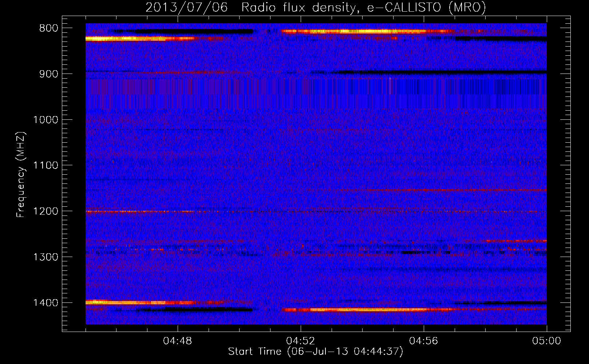Select the 1300 frequency tick label
This screenshot has width=589, height=364.
point(46,257)
